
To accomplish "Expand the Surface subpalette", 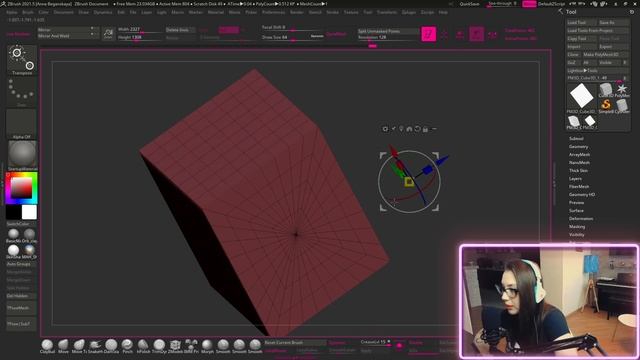I will [576, 211].
